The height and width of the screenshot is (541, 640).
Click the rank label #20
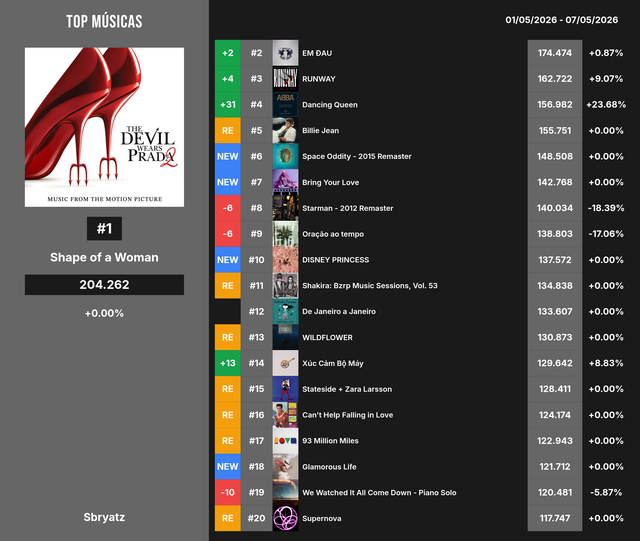pyautogui.click(x=256, y=518)
